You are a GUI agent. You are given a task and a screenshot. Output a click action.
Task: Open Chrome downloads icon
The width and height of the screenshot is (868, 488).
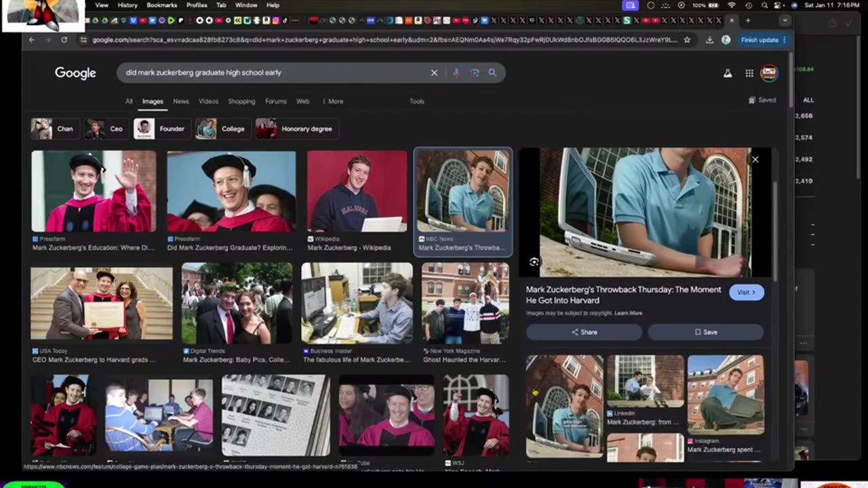click(x=709, y=40)
